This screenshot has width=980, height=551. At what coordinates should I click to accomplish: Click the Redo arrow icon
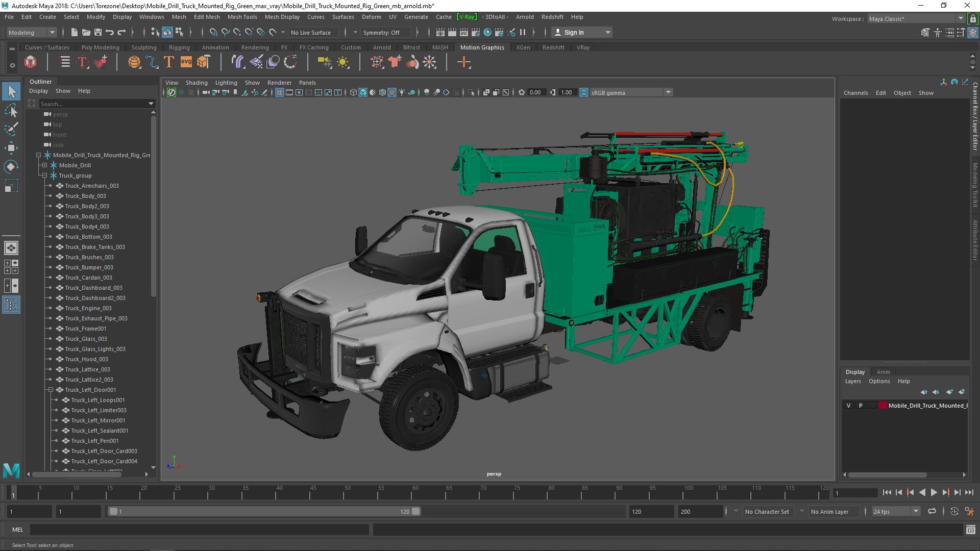point(121,32)
